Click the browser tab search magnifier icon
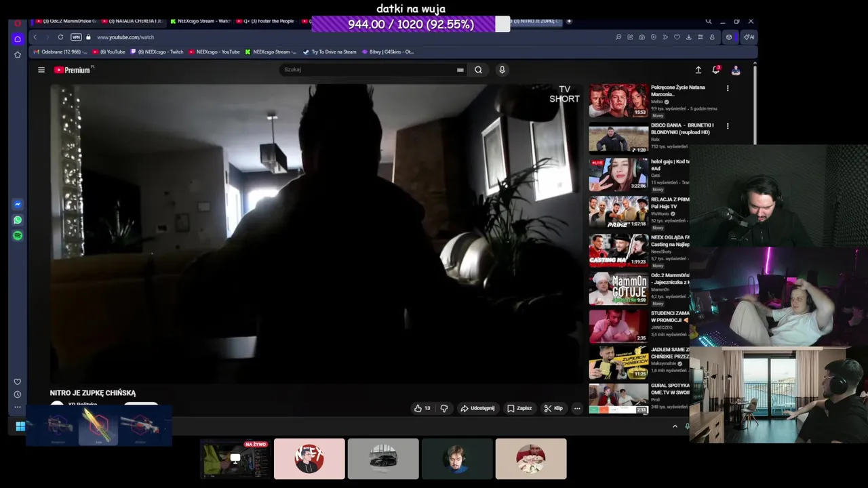 [x=708, y=21]
